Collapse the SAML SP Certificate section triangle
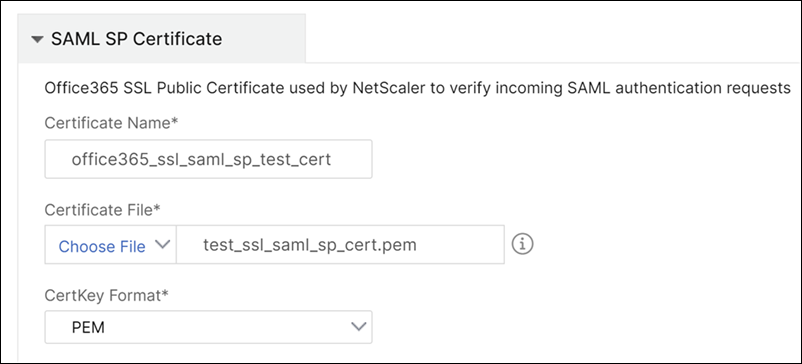The width and height of the screenshot is (802, 364). [37, 39]
